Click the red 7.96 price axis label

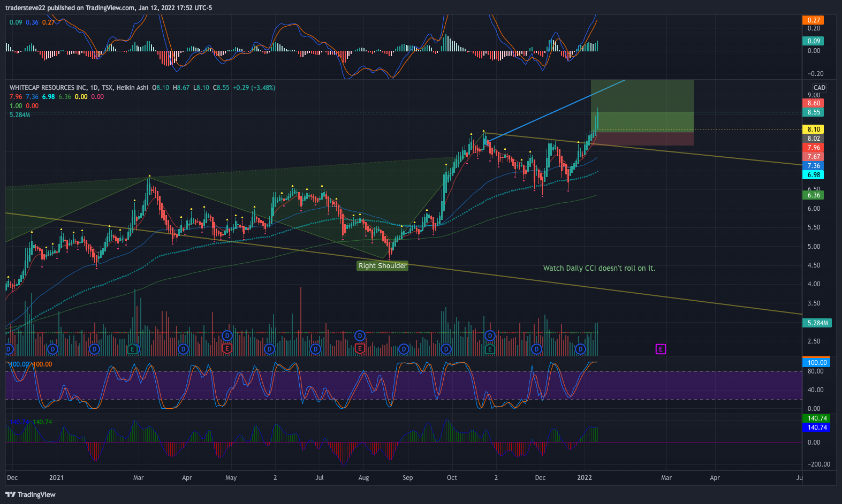point(814,148)
